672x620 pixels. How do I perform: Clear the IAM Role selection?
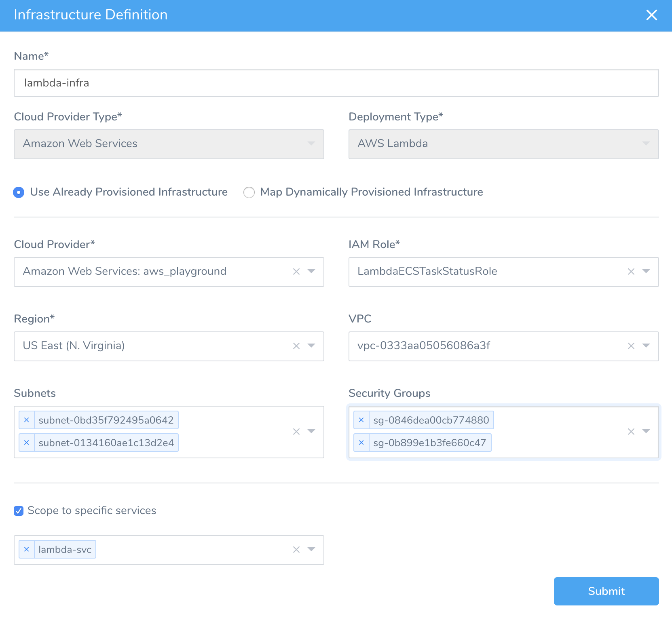(631, 272)
